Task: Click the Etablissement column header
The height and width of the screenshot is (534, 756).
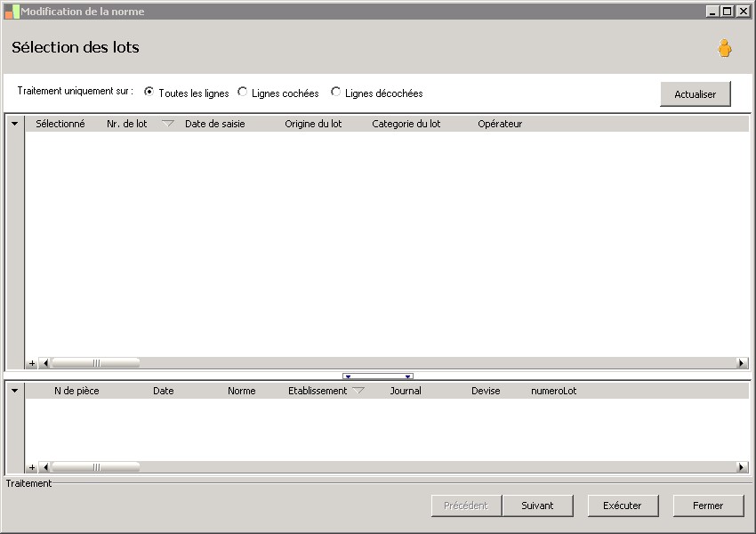Action: coord(318,391)
